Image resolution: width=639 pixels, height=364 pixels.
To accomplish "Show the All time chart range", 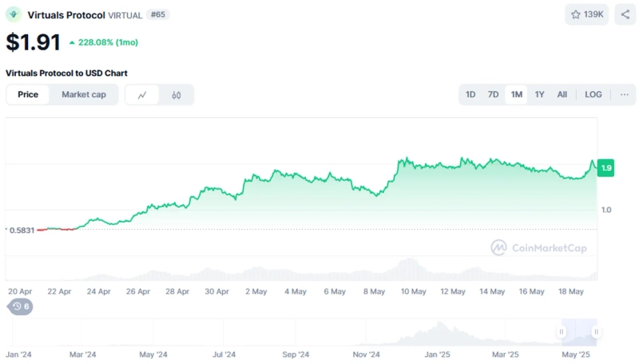I will (562, 94).
